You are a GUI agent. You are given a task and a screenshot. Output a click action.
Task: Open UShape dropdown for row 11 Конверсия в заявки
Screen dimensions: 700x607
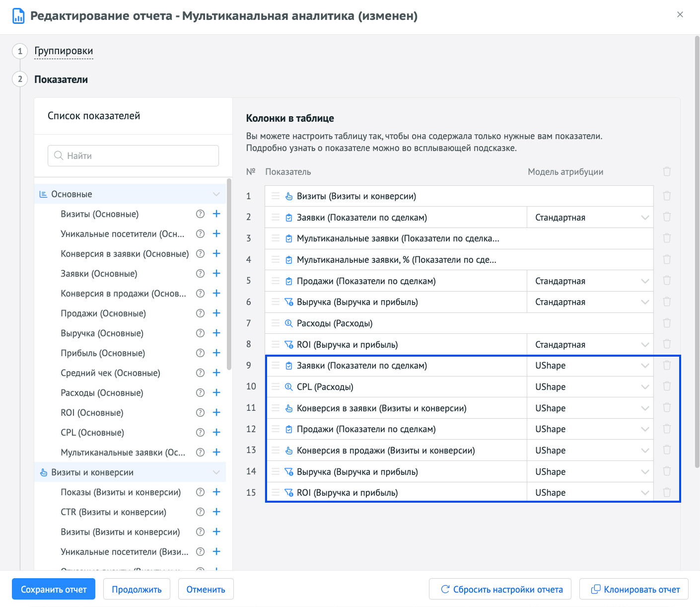coord(590,408)
